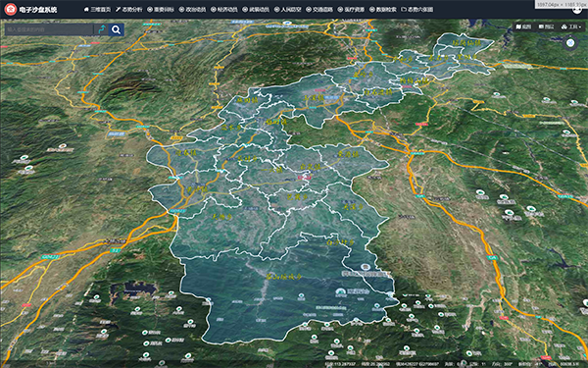Click the compass navigation control
This screenshot has height=368, width=588.
[x=570, y=43]
